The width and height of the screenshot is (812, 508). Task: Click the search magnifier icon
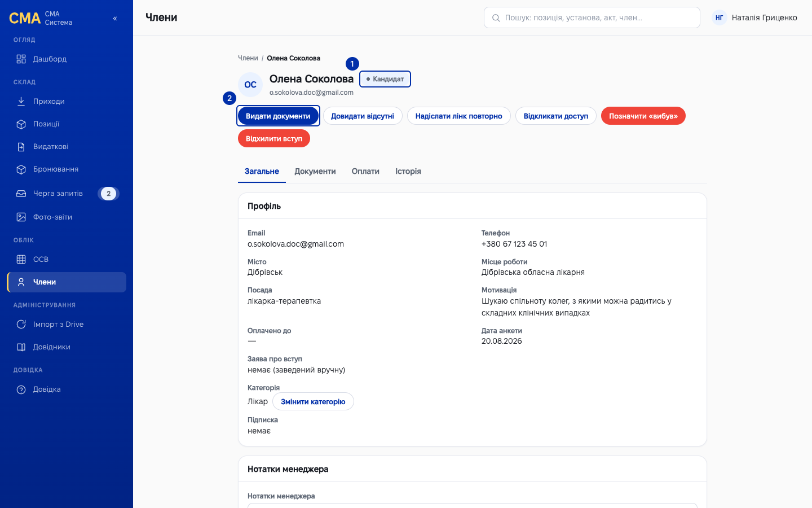tap(496, 18)
